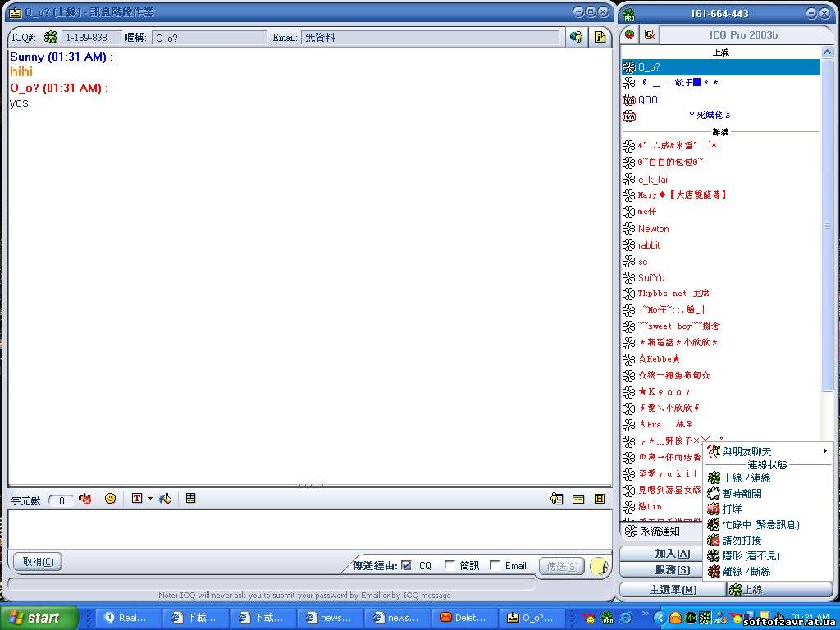Select contact ☆Hebbe★
The image size is (840, 630).
click(720, 359)
